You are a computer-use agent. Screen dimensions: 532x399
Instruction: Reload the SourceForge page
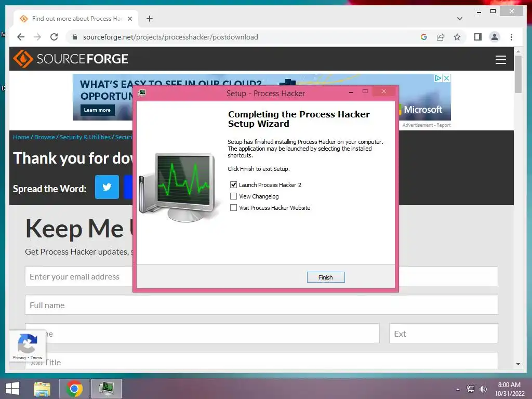click(54, 37)
